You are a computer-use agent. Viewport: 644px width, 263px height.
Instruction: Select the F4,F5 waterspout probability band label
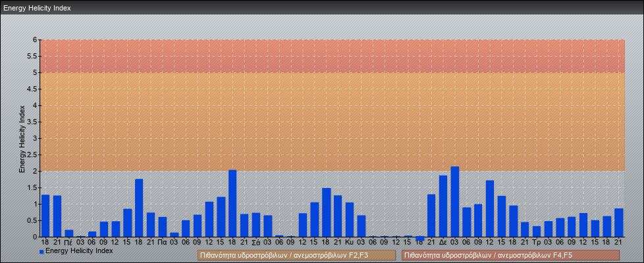[x=510, y=255]
